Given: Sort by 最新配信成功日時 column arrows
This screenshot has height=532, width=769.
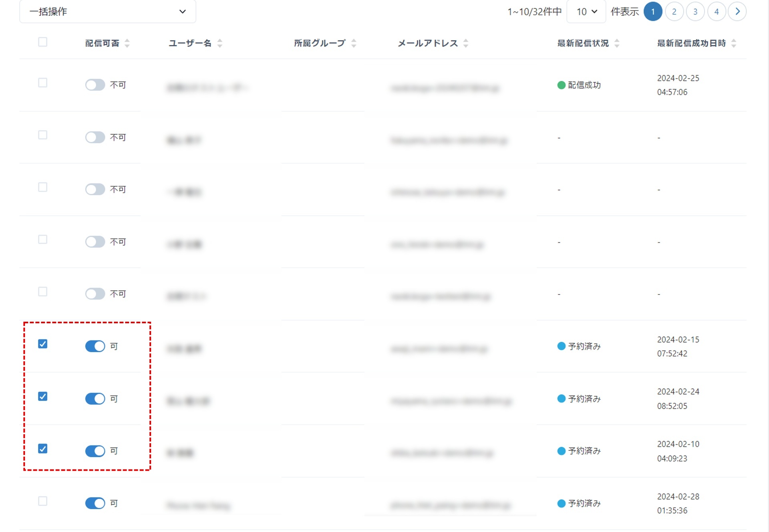Looking at the screenshot, I should click(733, 43).
